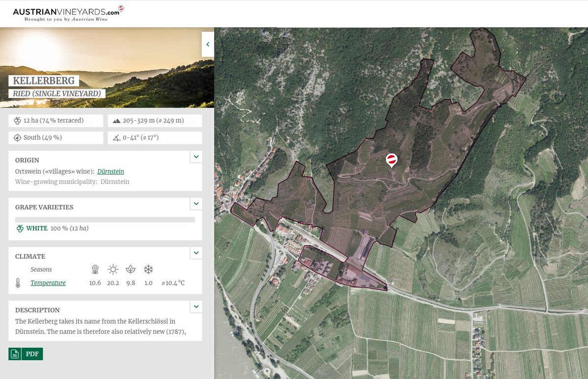Image resolution: width=588 pixels, height=379 pixels.
Task: Click the CLIMATE heading
Action: click(30, 256)
